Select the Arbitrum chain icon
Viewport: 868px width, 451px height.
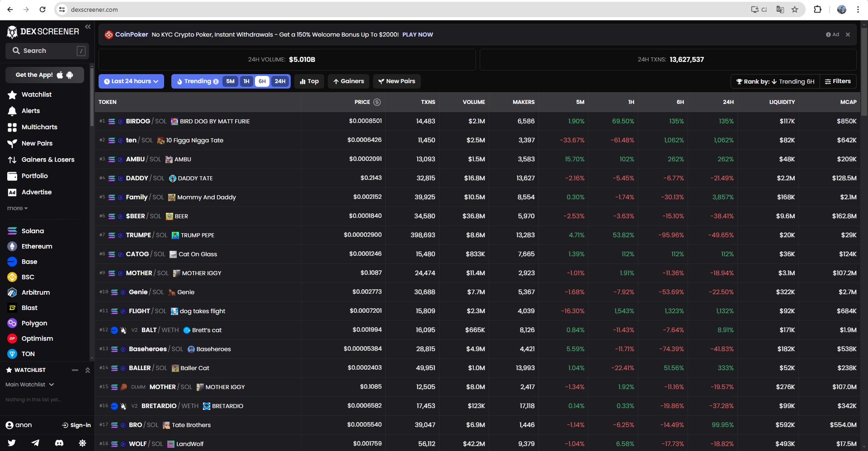12,292
